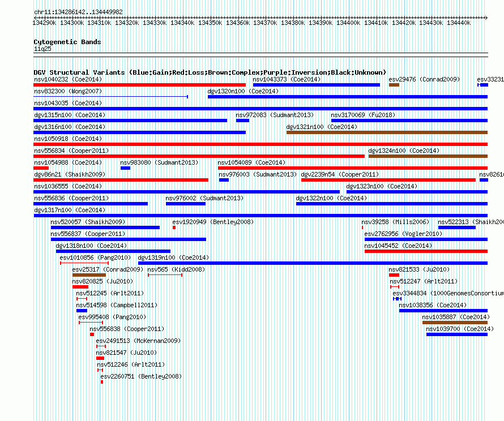Open the dgv1318n100 (Coe2014) label

point(91,246)
